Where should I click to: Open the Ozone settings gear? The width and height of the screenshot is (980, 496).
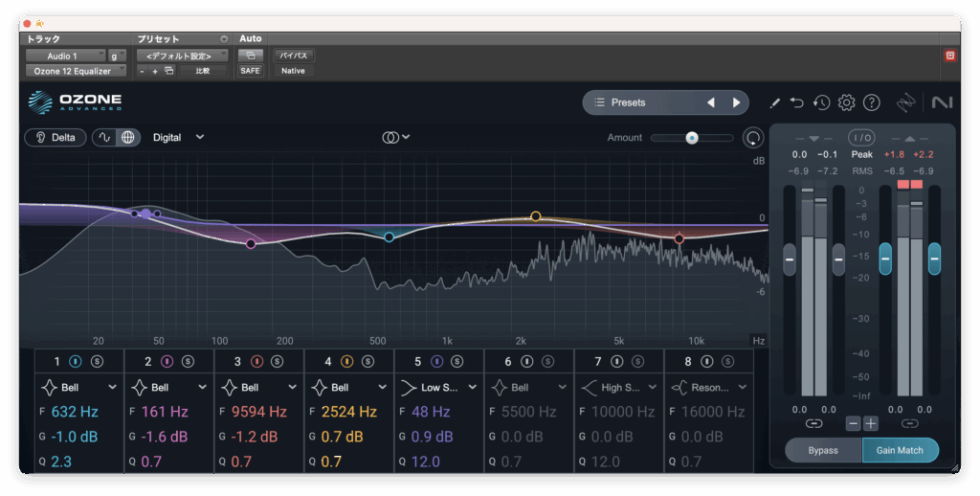pos(846,102)
